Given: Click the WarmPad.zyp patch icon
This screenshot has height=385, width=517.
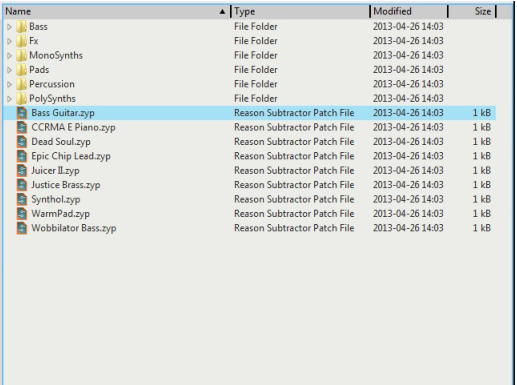Looking at the screenshot, I should coord(22,214).
